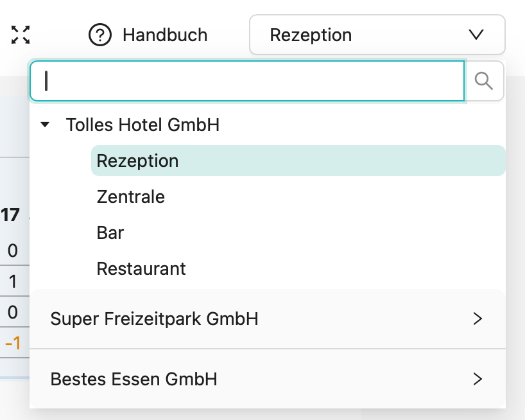Viewport: 525px width, 420px height.
Task: Select the Tolles Hotel GmbH group label
Action: pos(142,125)
